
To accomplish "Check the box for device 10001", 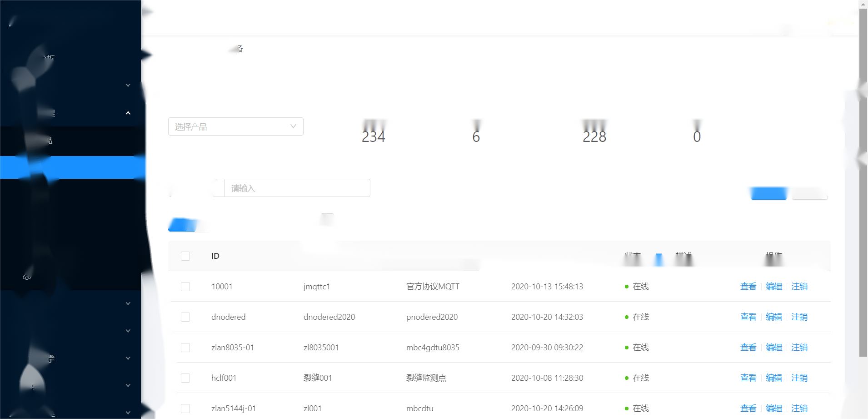I will [185, 287].
